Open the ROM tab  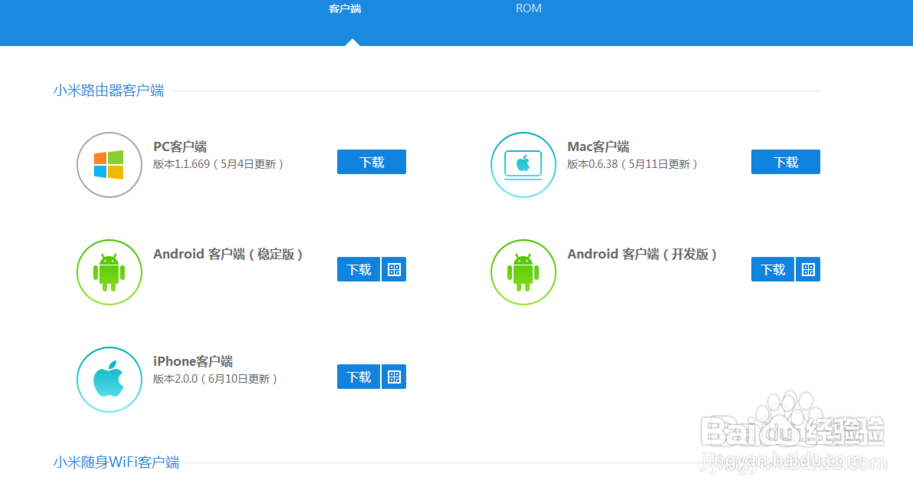(528, 9)
